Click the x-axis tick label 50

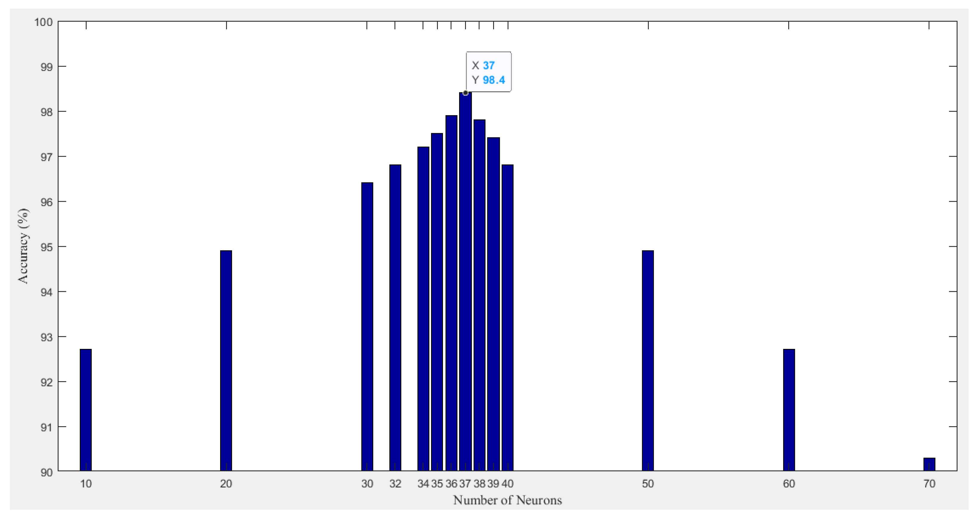pyautogui.click(x=648, y=484)
